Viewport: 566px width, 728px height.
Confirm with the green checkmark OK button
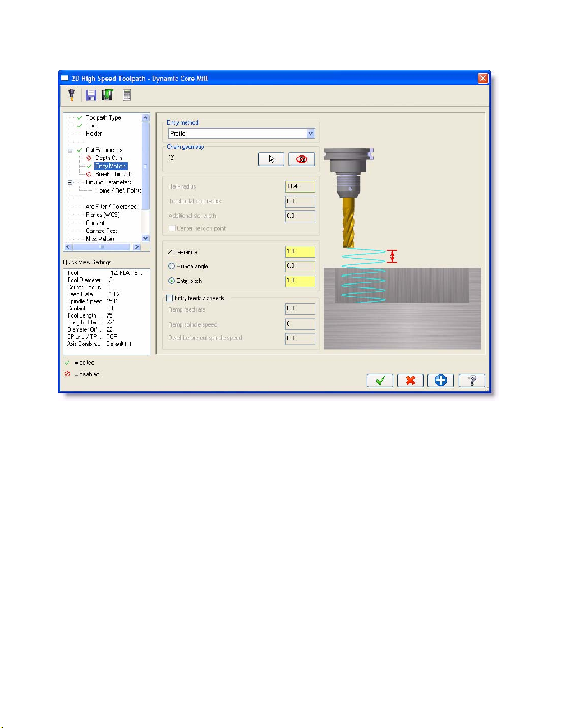(x=380, y=381)
